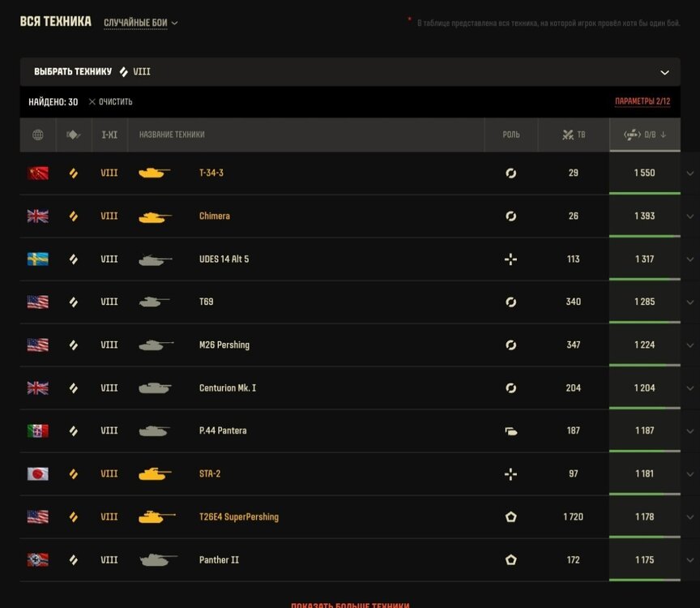
Task: Sort by Роль column header
Action: pos(511,135)
